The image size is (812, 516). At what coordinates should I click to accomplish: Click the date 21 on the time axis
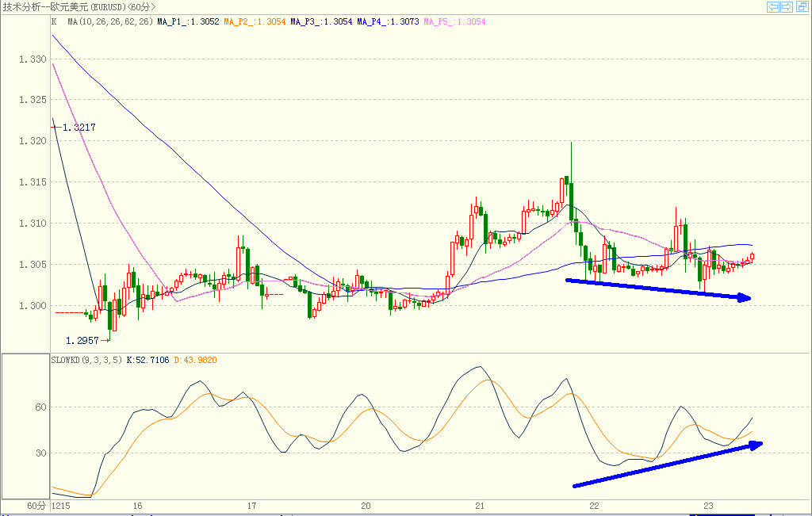(480, 506)
